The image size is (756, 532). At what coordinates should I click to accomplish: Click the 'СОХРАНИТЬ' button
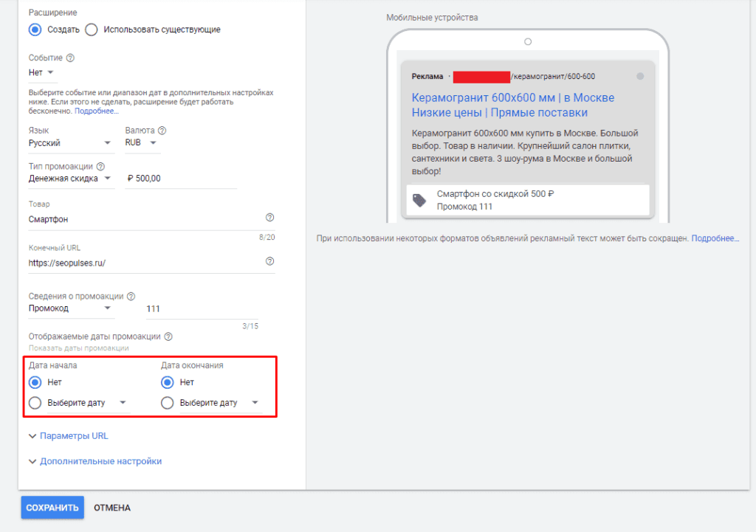52,508
